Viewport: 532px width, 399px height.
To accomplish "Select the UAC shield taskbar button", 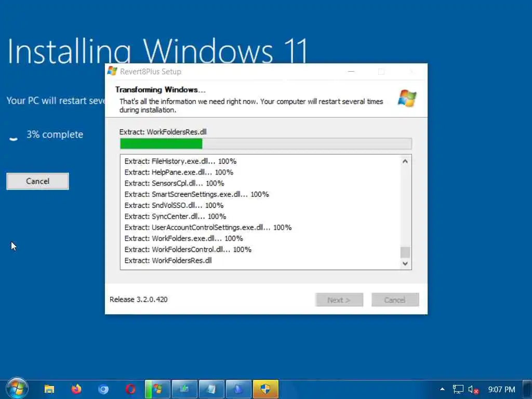I will (265, 389).
